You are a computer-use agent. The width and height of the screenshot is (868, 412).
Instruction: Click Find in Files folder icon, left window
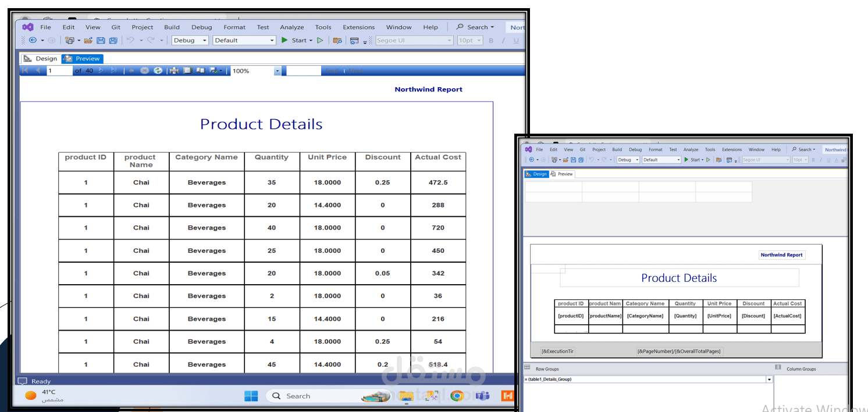pos(337,40)
